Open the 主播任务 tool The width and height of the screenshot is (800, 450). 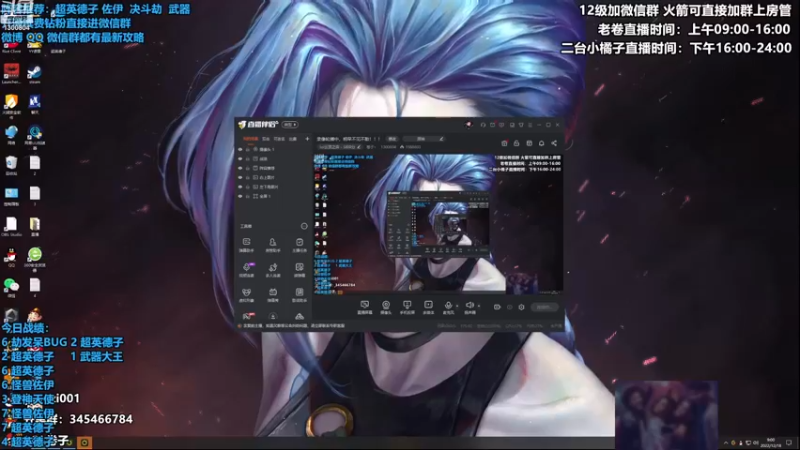tap(299, 244)
